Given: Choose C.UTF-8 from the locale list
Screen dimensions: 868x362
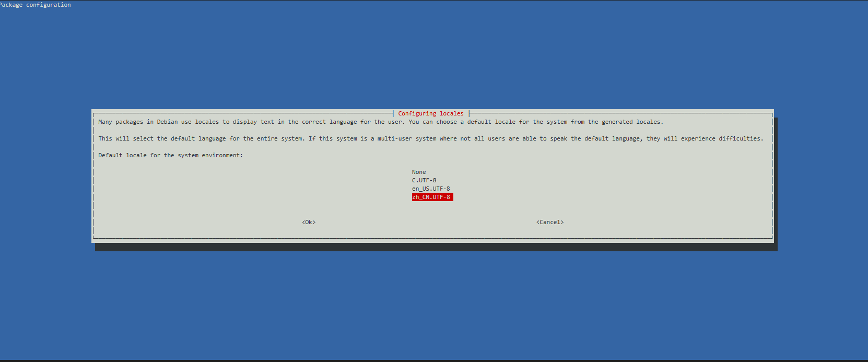Looking at the screenshot, I should coord(424,180).
